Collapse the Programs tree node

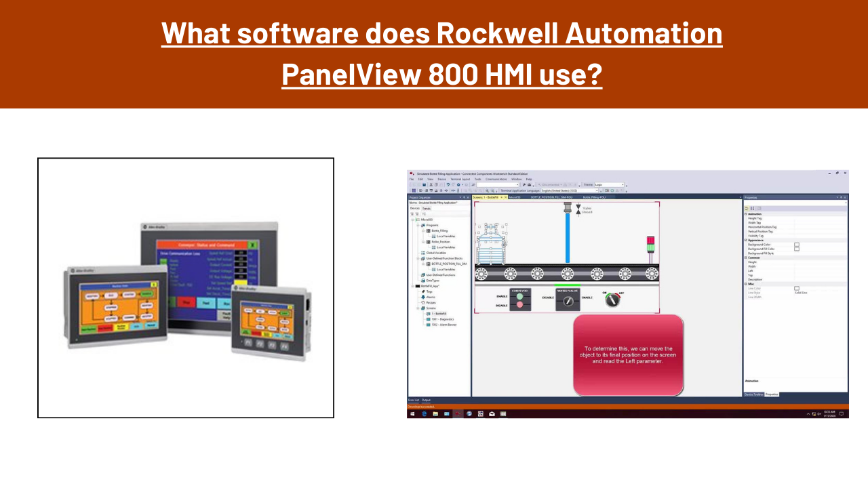418,225
